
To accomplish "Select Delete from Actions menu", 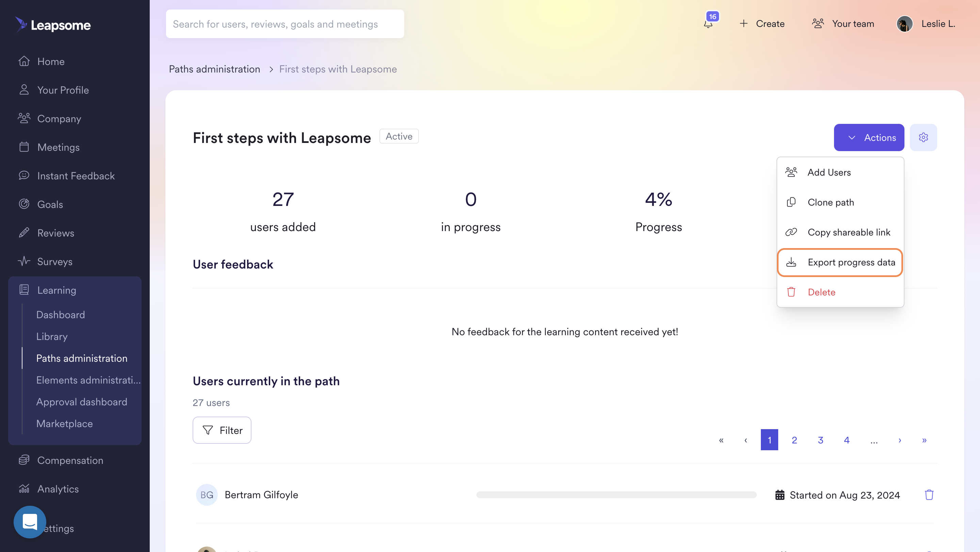I will (840, 292).
